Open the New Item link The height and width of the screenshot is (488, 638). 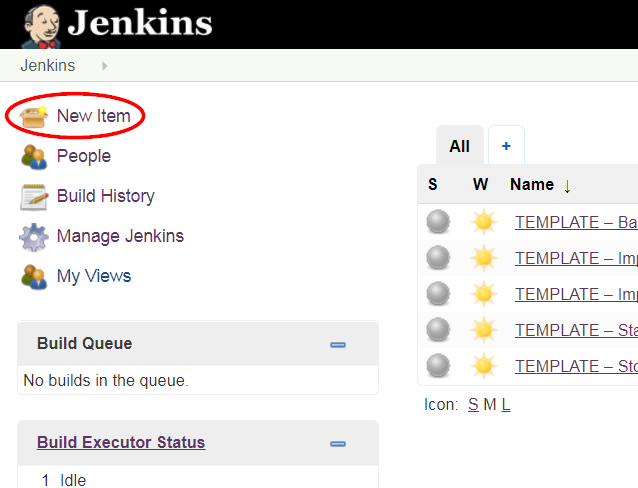pos(94,116)
